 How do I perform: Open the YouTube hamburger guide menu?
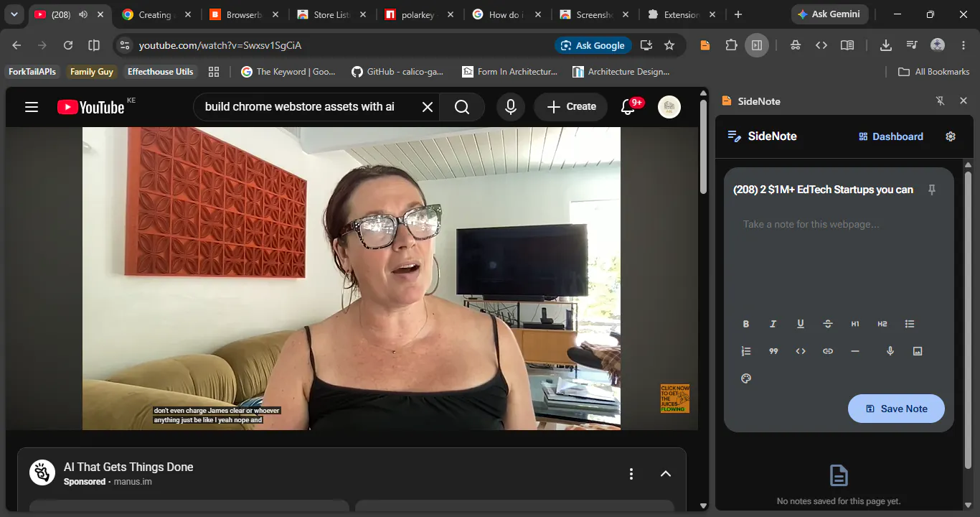[32, 107]
